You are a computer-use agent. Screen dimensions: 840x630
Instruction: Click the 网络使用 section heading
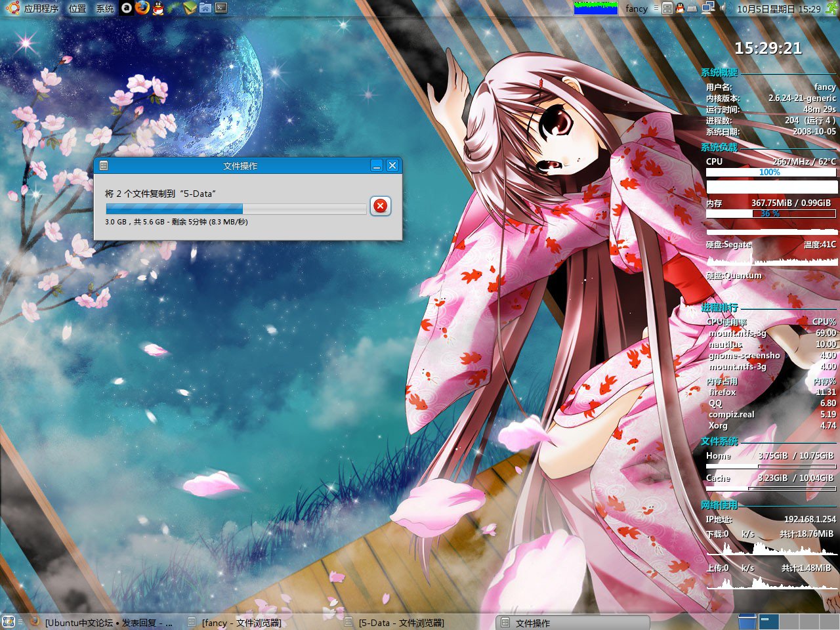point(719,505)
